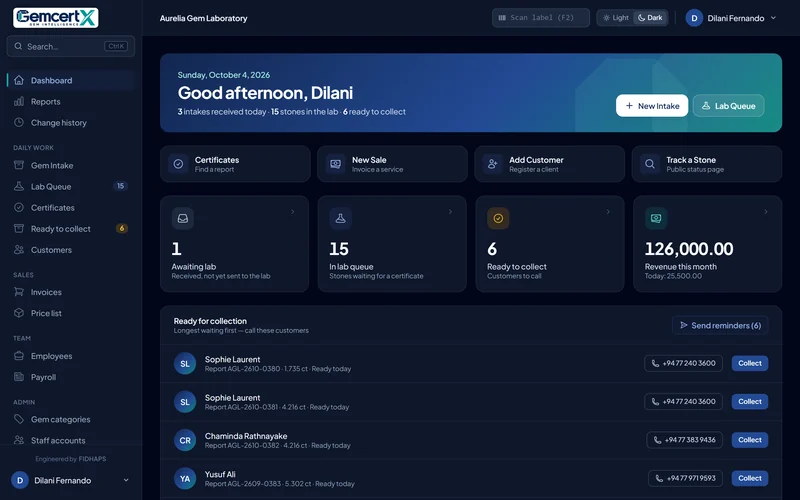Viewport: 800px width, 500px height.
Task: Open Certificates Find a report card
Action: pos(235,164)
